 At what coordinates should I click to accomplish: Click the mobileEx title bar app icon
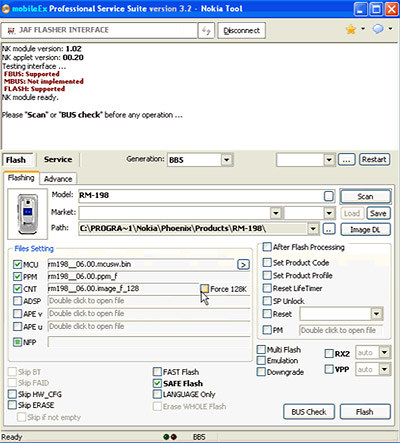6,9
